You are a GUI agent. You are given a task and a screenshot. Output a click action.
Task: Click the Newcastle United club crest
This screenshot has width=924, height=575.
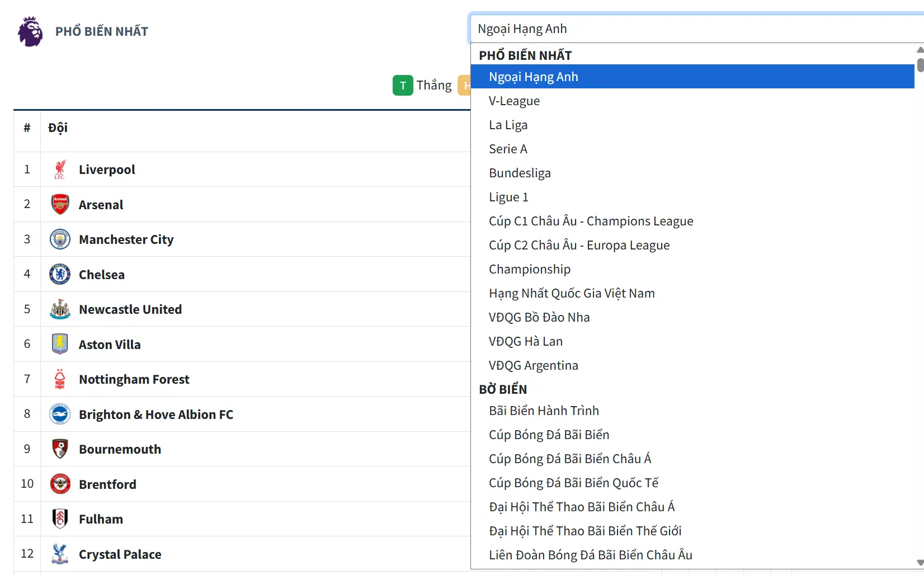coord(60,309)
